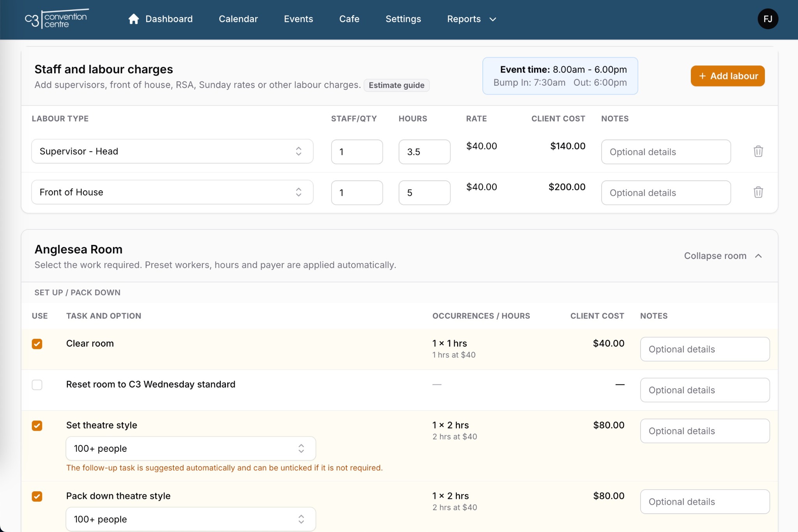Navigate to Cafe

coord(349,19)
